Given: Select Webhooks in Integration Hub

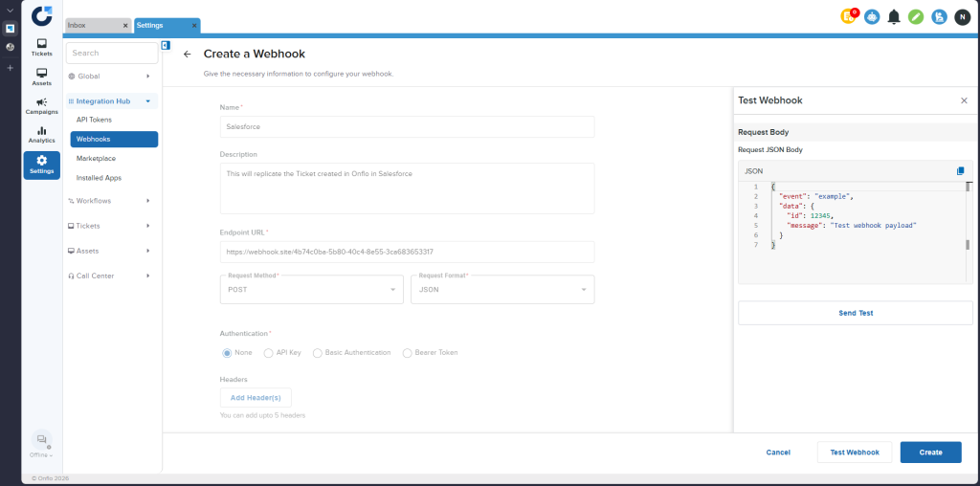Looking at the screenshot, I should 114,140.
